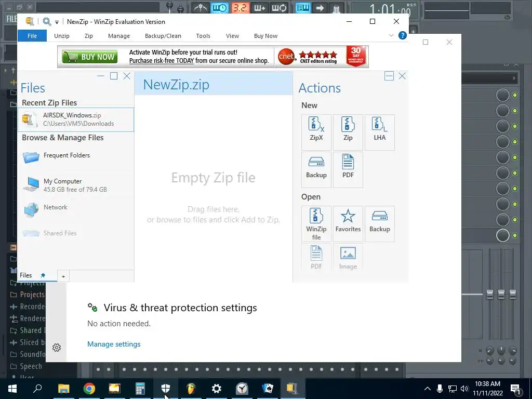Collapse the WinZip ribbon with the chevron
The image size is (532, 399).
click(x=391, y=35)
